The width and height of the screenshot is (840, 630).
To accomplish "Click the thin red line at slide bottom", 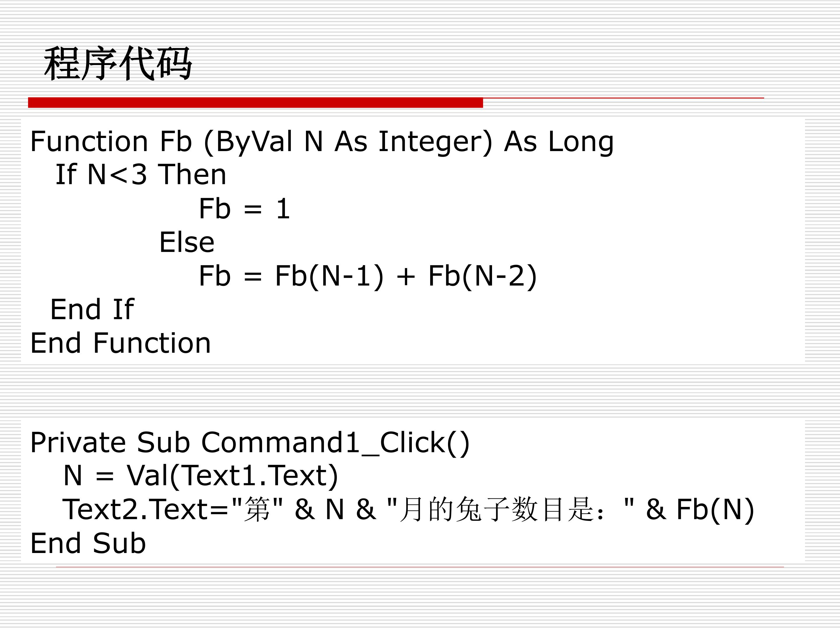I will click(x=420, y=567).
